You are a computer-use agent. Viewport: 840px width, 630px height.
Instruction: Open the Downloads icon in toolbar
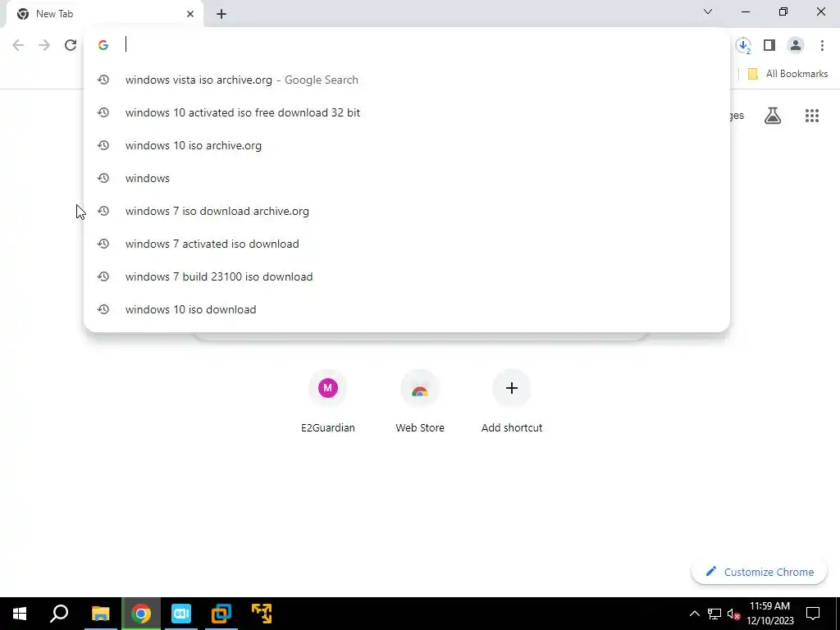(743, 46)
